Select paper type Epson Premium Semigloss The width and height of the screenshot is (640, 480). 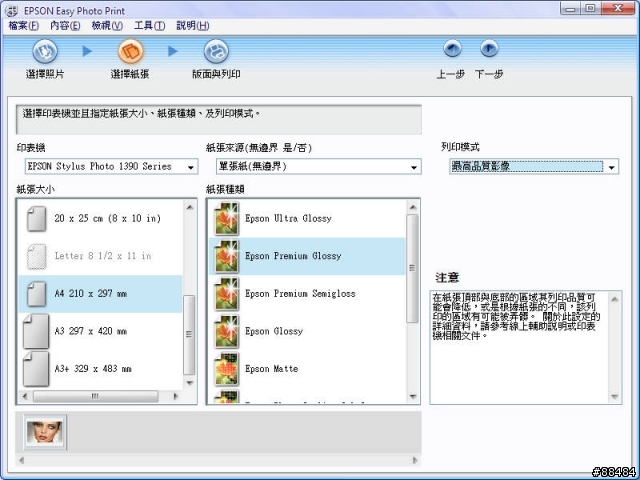307,294
